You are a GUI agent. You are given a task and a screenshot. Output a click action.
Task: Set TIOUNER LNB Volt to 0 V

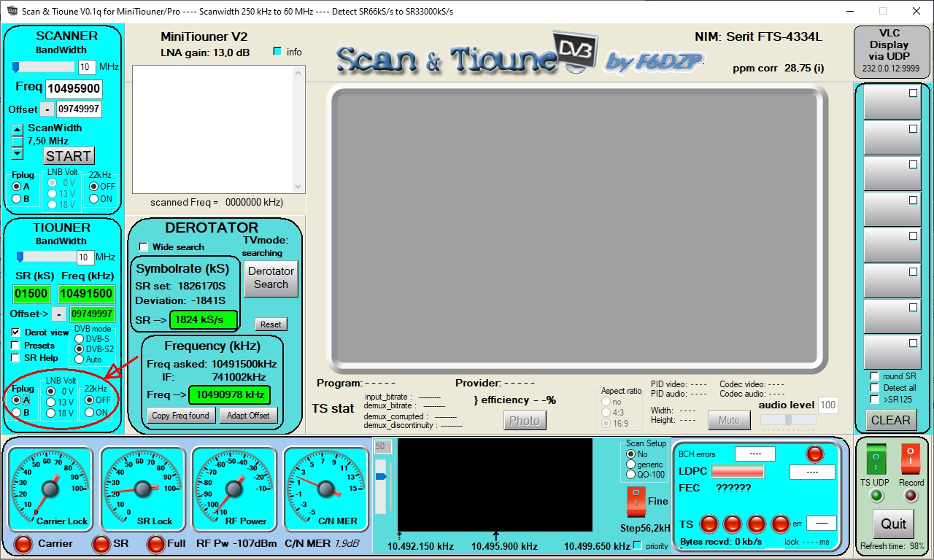point(51,392)
